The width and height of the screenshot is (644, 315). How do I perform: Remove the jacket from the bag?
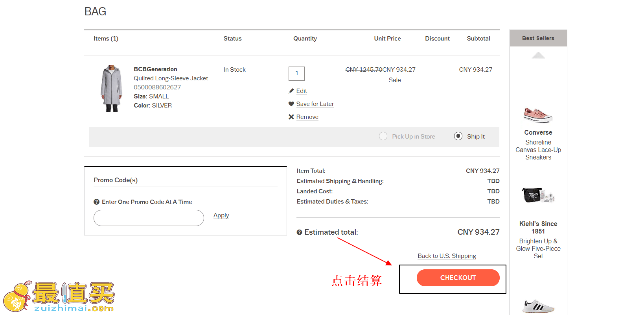pyautogui.click(x=307, y=117)
